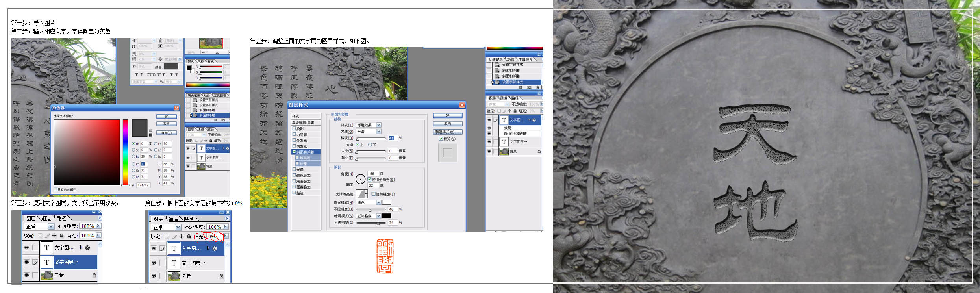Viewport: 980px width, 293px height.
Task: Click 取消 in the 图层样式 dialog
Action: pyautogui.click(x=448, y=124)
